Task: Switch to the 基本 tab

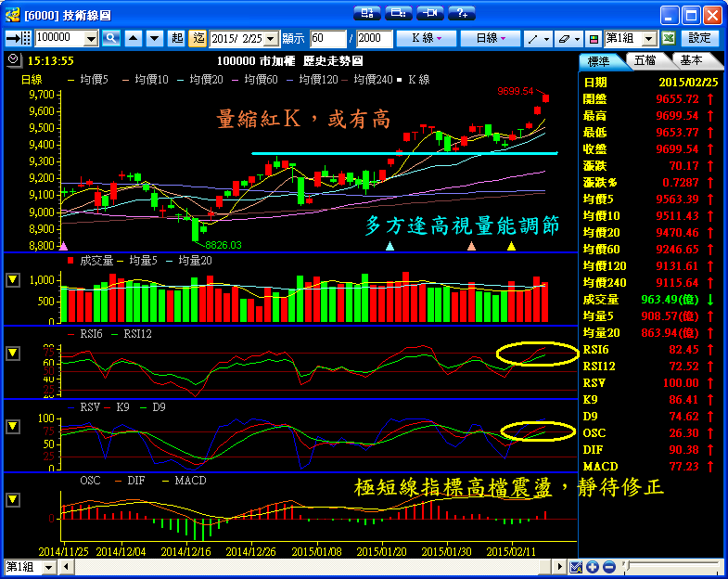Action: pyautogui.click(x=691, y=60)
